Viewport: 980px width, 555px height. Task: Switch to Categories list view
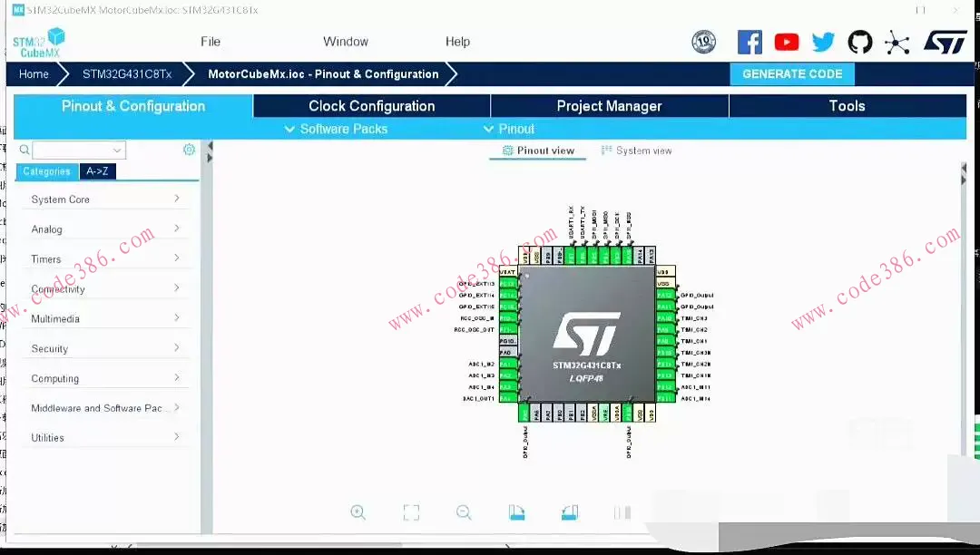(47, 171)
